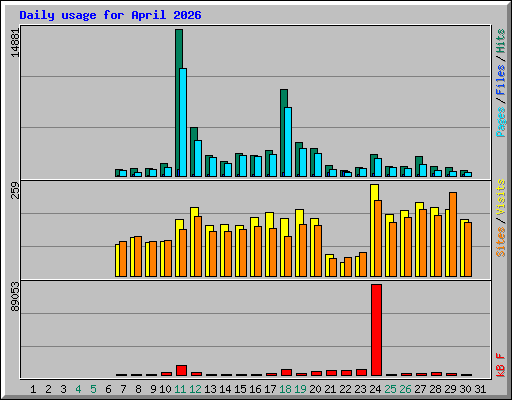Image resolution: width=512 pixels, height=400 pixels.
Task: Click day label 13 on the x-axis
Action: pos(210,389)
